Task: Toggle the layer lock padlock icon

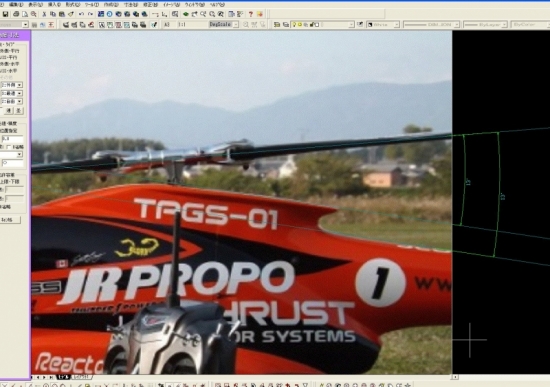Action: 312,25
